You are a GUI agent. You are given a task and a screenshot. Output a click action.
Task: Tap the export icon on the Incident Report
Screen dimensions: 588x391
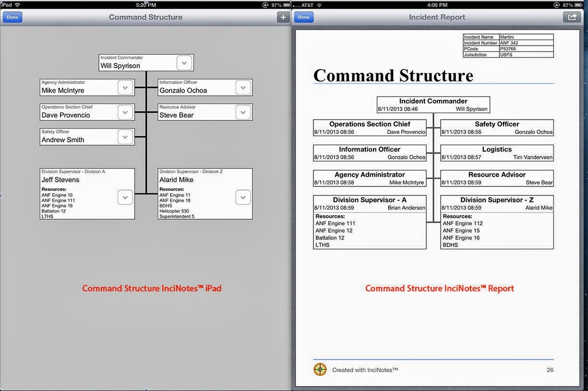click(572, 16)
